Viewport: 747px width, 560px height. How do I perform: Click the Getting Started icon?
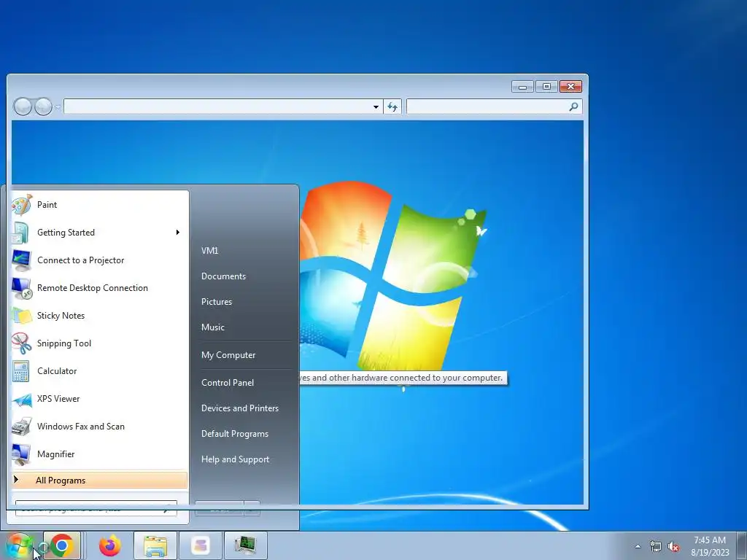[21, 233]
